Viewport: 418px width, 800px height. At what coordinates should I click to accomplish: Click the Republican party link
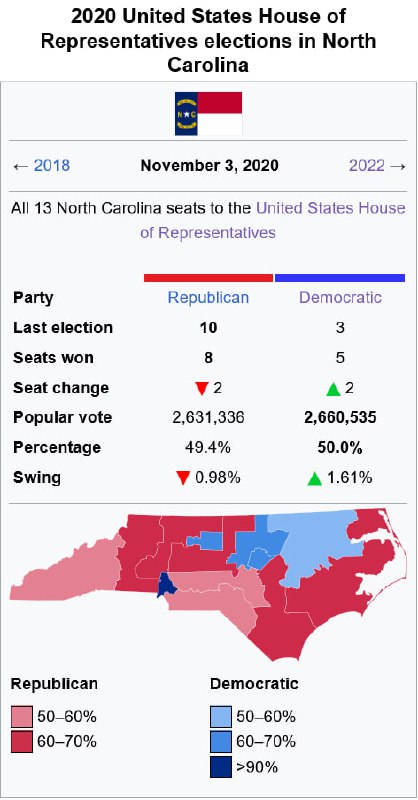(x=208, y=297)
